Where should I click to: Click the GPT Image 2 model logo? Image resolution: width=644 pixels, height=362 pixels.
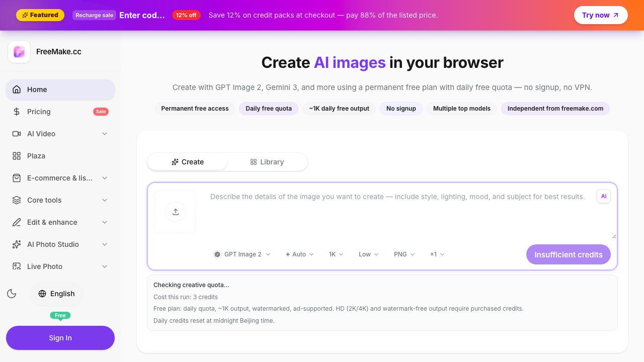coord(217,254)
